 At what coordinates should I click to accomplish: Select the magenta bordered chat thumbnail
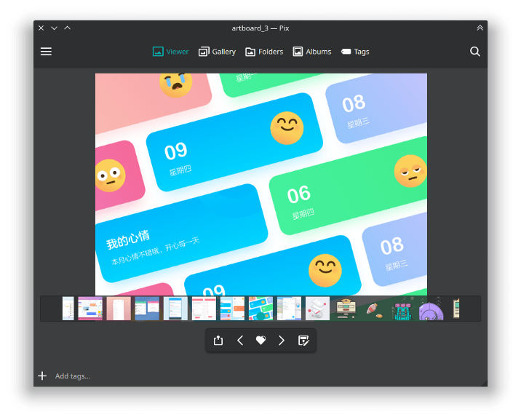90,309
